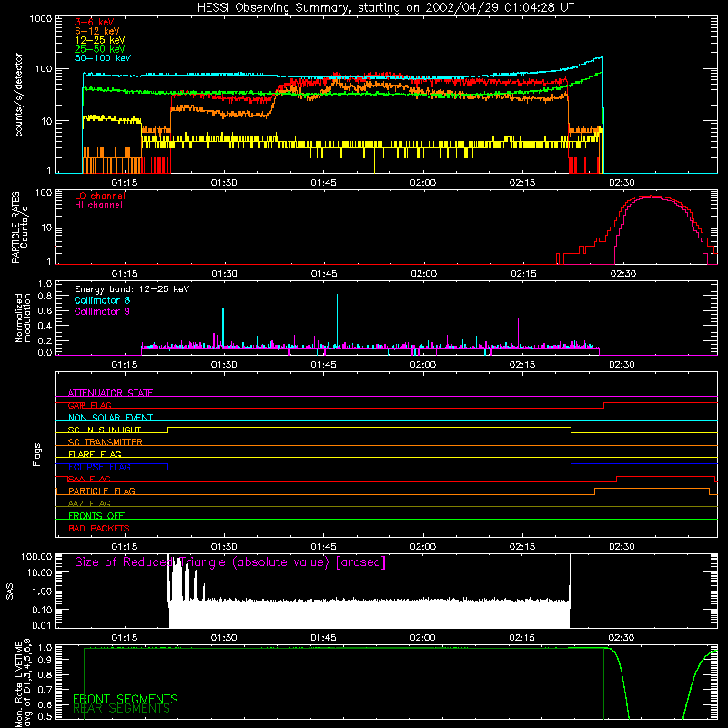This screenshot has height=728, width=728.
Task: Select the 12-25 keV legend entry in counts plot
Action: [99, 40]
